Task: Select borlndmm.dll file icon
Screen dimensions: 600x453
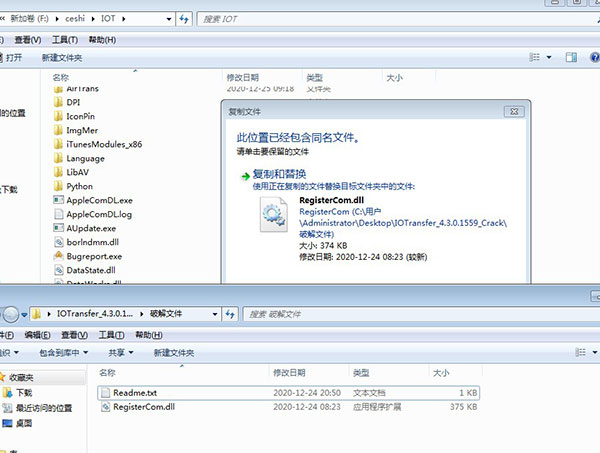Action: (59, 242)
